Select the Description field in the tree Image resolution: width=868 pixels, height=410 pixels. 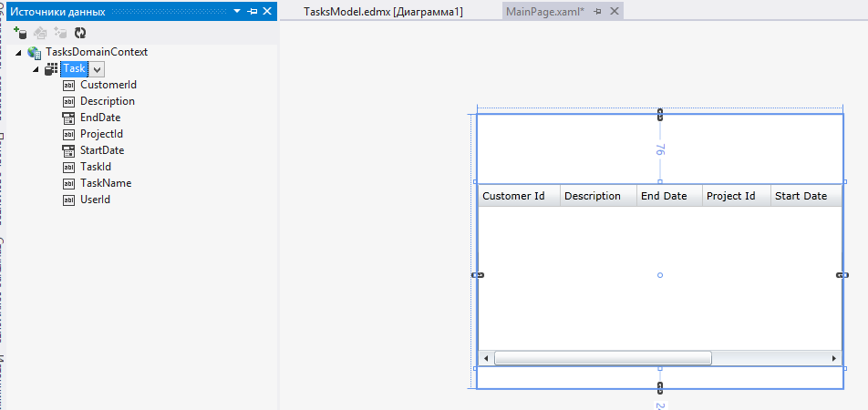click(x=108, y=101)
